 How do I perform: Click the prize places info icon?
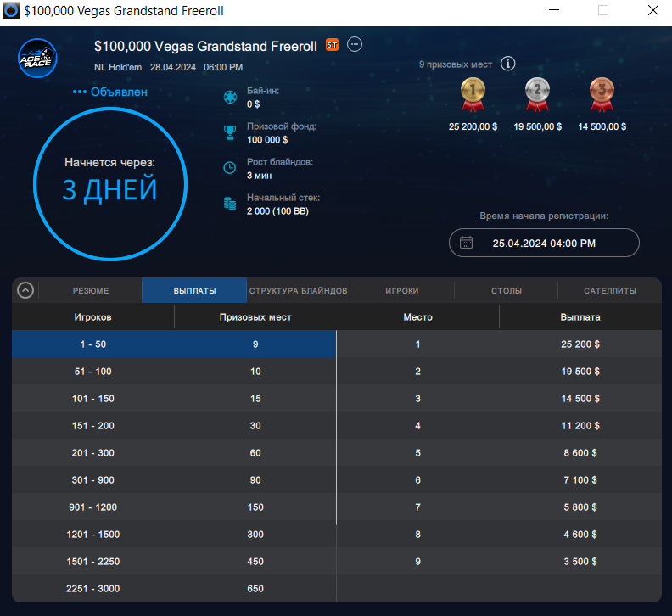click(x=508, y=64)
